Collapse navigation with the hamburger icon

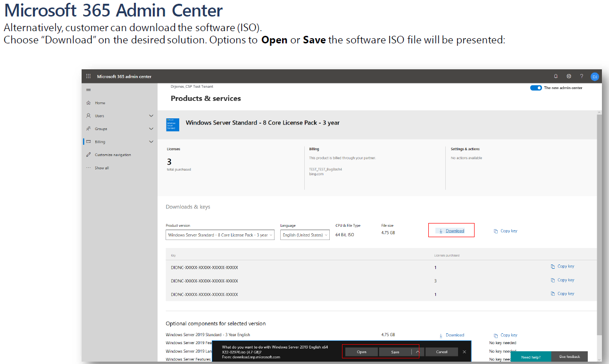[88, 90]
